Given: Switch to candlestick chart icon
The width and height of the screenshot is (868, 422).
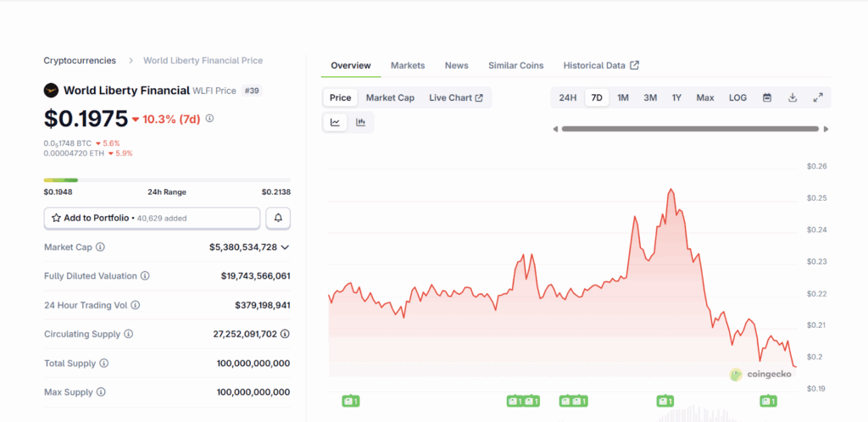Looking at the screenshot, I should coord(360,123).
